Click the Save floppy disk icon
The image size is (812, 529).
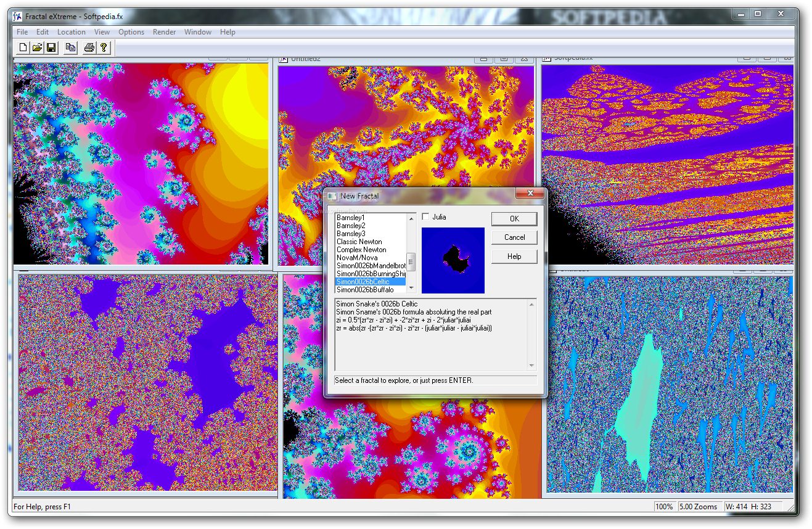point(51,47)
